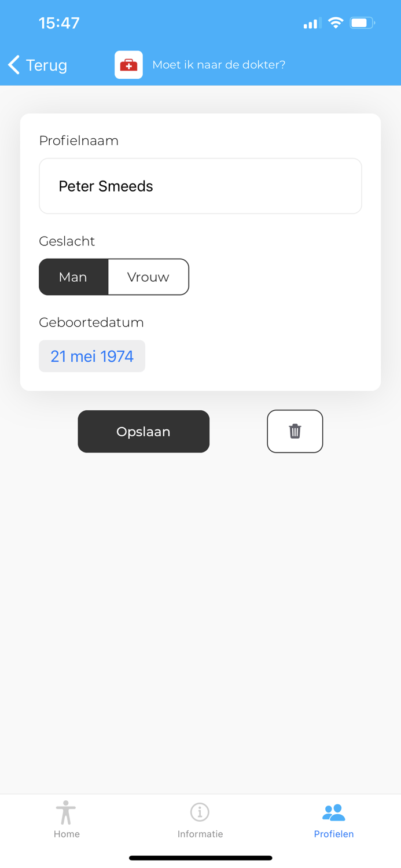Select Man as gender
Image resolution: width=401 pixels, height=868 pixels.
[73, 277]
